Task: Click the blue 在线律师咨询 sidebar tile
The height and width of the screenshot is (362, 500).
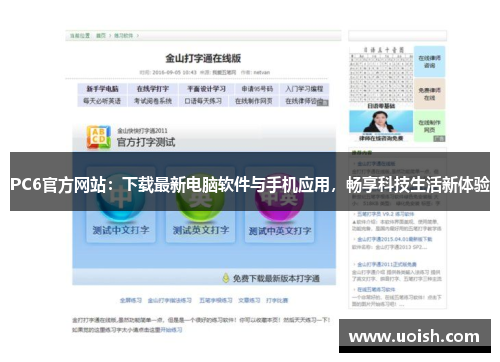Action: click(x=430, y=62)
